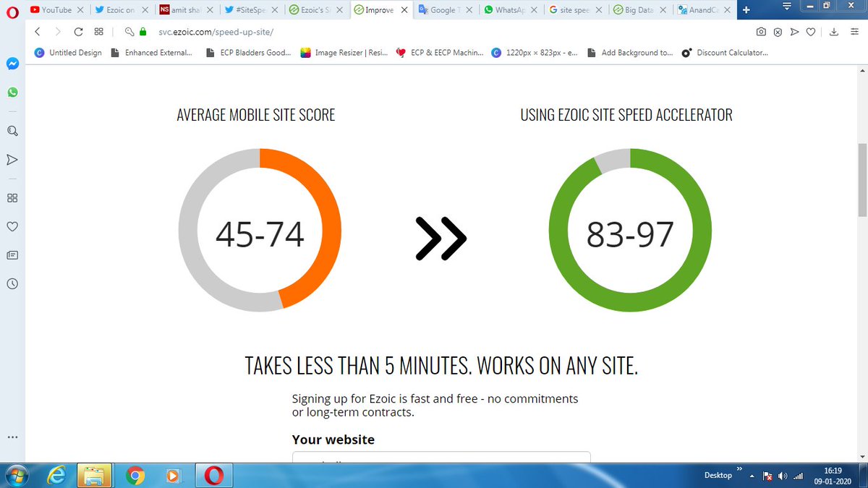Image resolution: width=868 pixels, height=488 pixels.
Task: Open the Discount Calculator bookmark
Action: (723, 52)
